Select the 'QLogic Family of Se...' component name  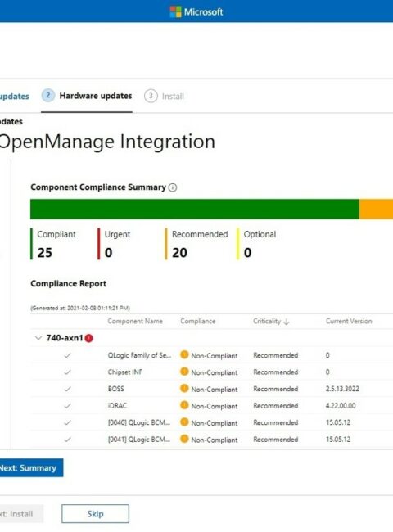coord(139,355)
